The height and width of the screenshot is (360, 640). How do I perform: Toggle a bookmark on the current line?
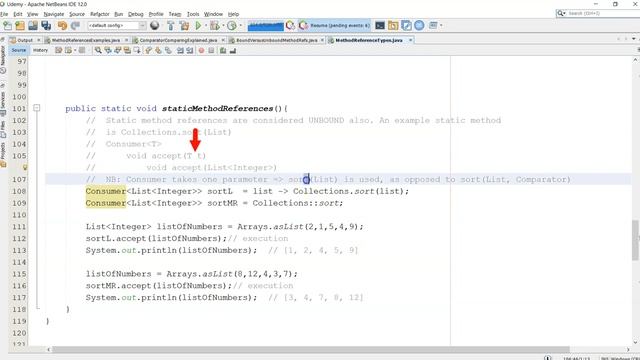[x=168, y=51]
